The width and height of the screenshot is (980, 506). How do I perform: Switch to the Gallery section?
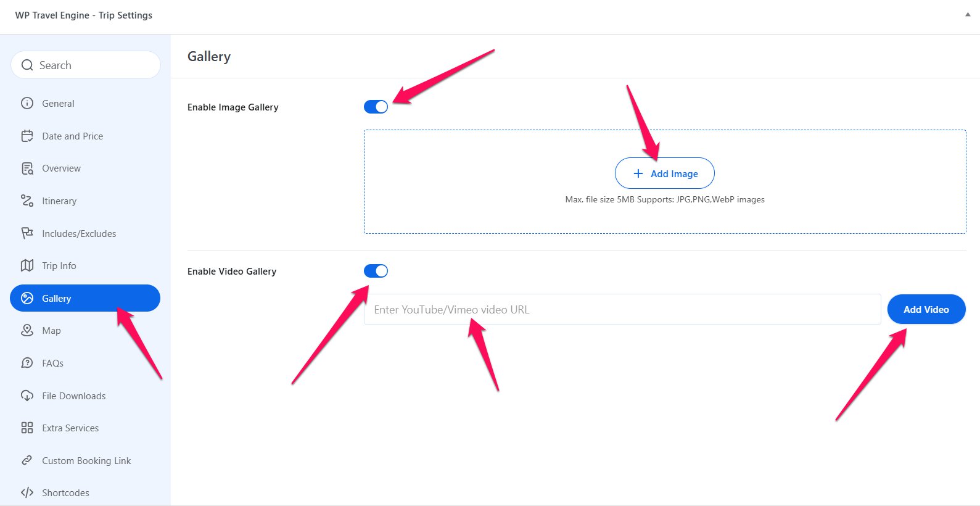[x=56, y=298]
